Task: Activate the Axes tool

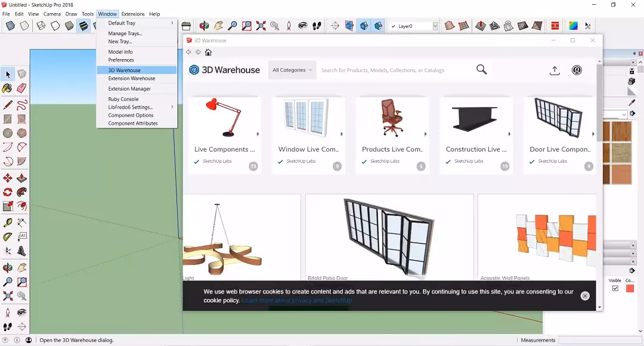Action: click(x=8, y=251)
